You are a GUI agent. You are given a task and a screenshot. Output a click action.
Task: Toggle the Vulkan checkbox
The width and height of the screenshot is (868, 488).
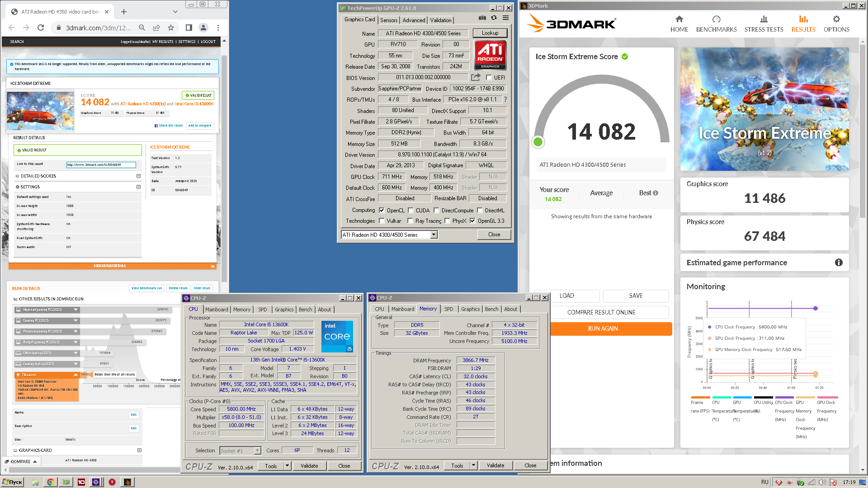click(x=382, y=221)
